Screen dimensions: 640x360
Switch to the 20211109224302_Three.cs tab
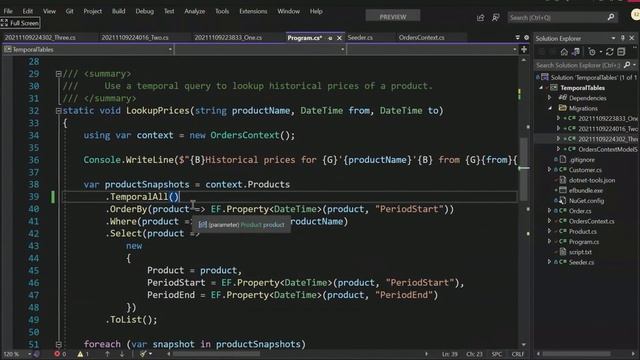pos(40,37)
